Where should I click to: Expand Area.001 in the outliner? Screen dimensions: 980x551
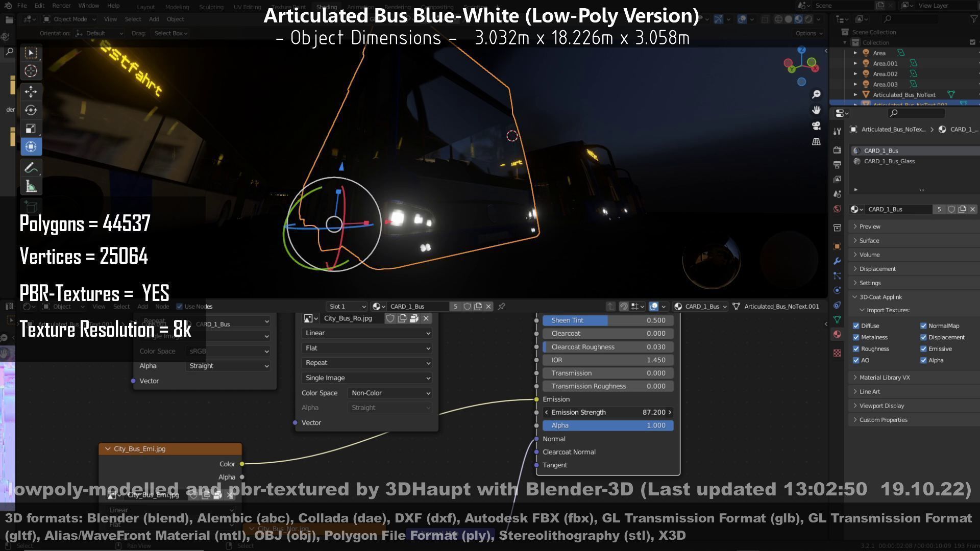tap(855, 64)
